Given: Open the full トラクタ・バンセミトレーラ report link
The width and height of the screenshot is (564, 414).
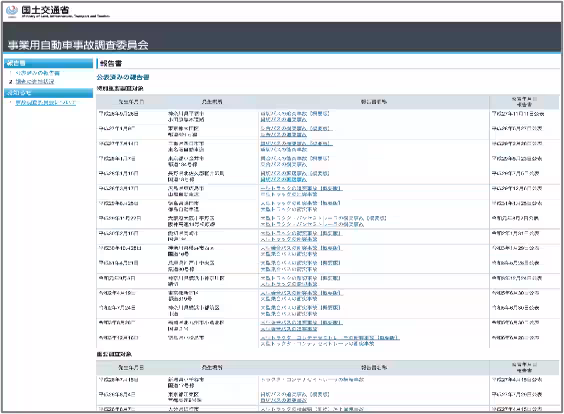Looking at the screenshot, I should [312, 224].
